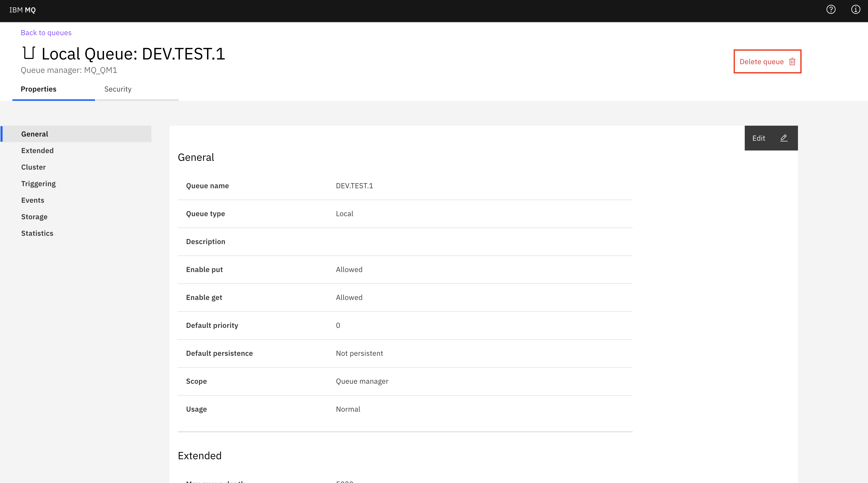Open the Back to queues link
This screenshot has width=868, height=483.
[x=46, y=32]
